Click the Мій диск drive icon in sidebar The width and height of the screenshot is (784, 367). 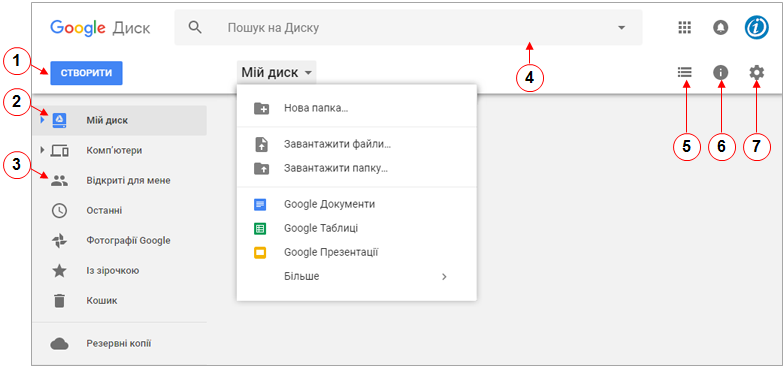tap(60, 120)
